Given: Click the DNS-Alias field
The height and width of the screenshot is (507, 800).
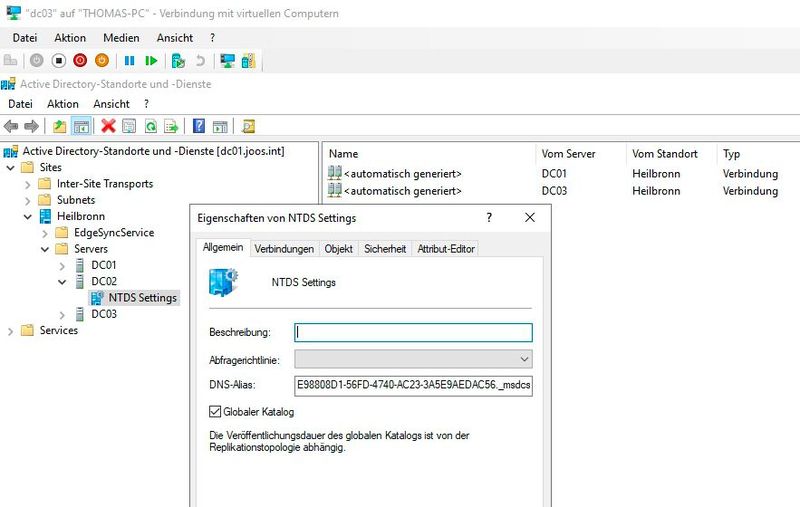Looking at the screenshot, I should (x=413, y=385).
